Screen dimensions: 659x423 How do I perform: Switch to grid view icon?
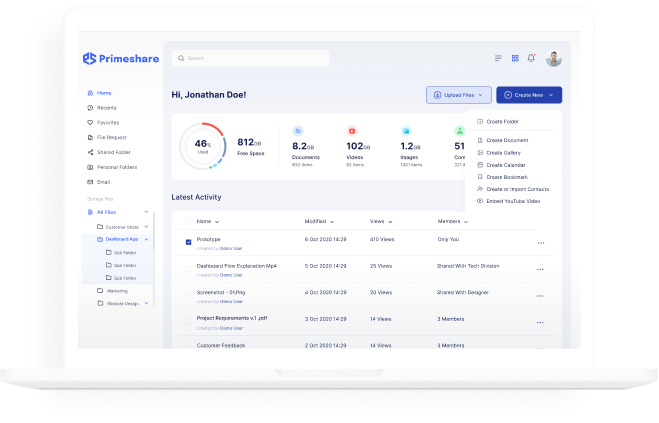(x=515, y=58)
